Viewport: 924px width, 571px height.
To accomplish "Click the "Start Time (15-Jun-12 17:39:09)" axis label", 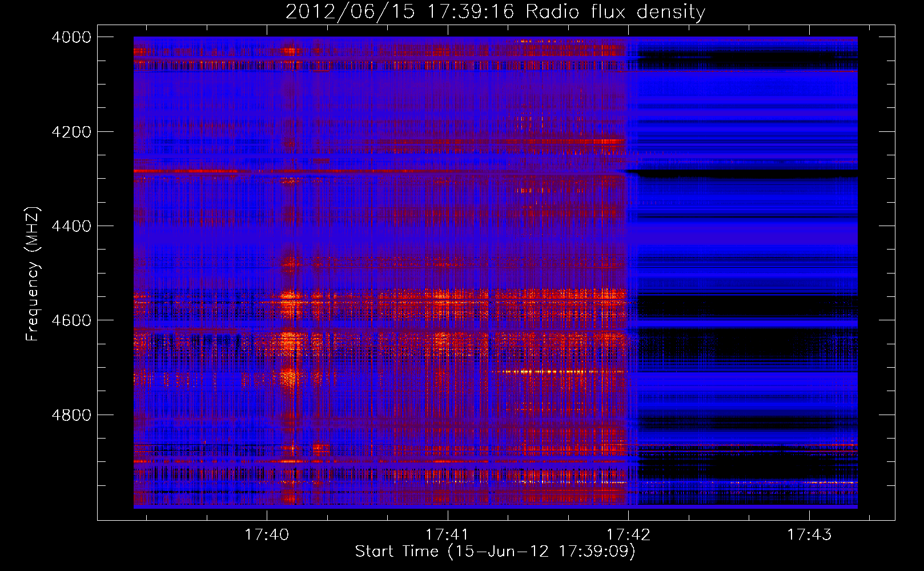I will pos(495,552).
